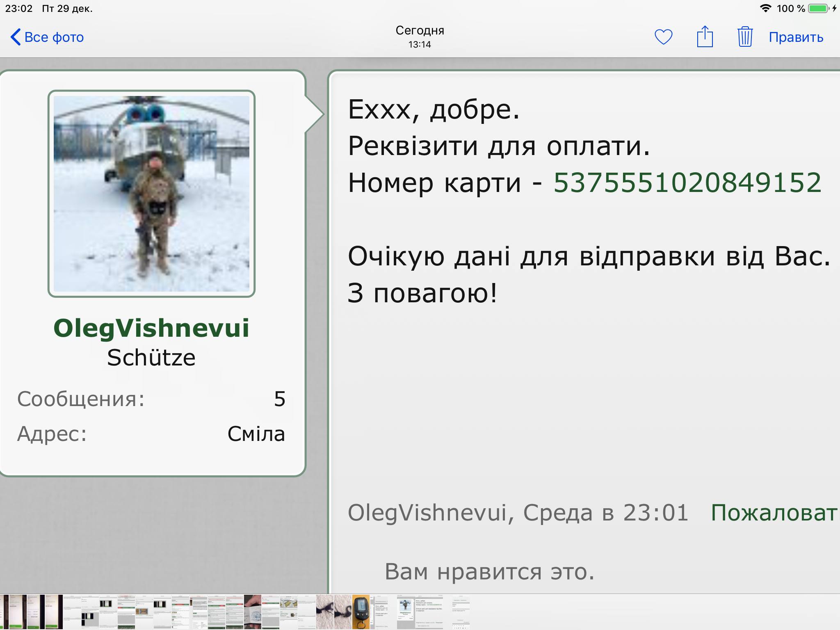Image resolution: width=840 pixels, height=630 pixels.
Task: Tap the heart favorite icon
Action: click(663, 37)
